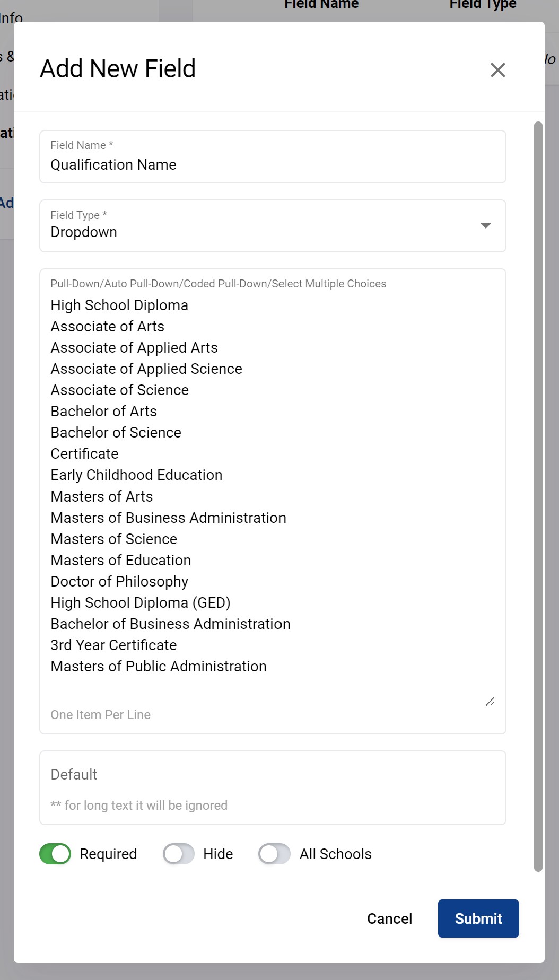Viewport: 559px width, 980px height.
Task: Click the "Masters of Education" choice line
Action: click(121, 561)
